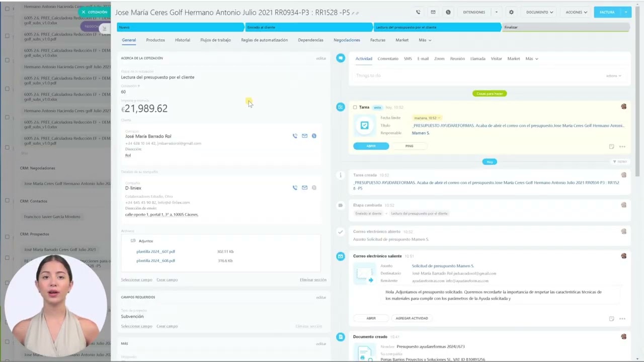Select the E-mail activity tab
The image size is (644, 362).
tap(423, 59)
